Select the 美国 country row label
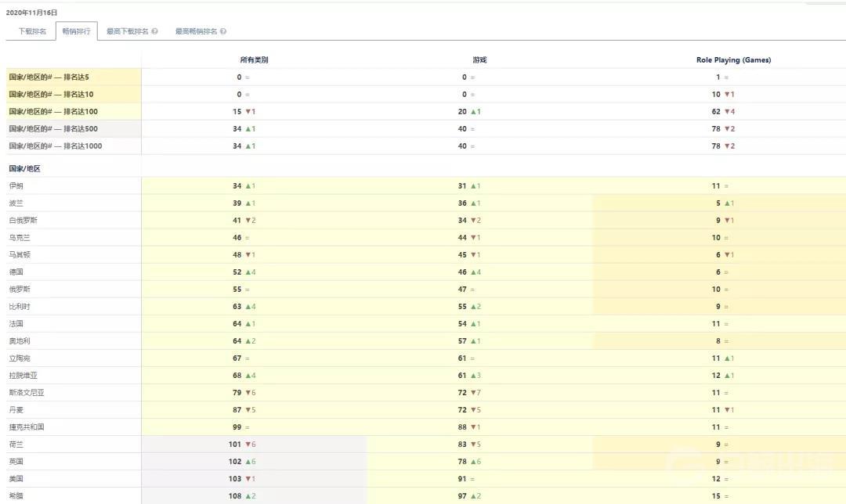This screenshot has width=846, height=504. tap(16, 479)
